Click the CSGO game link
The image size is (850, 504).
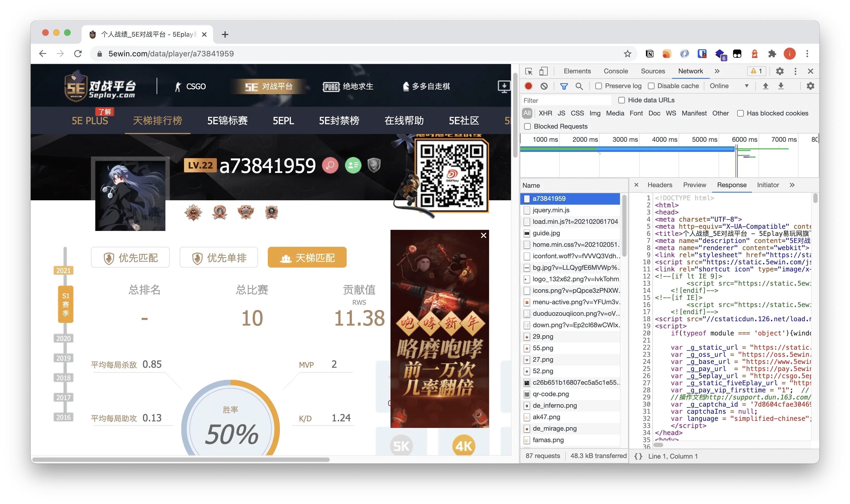point(190,87)
